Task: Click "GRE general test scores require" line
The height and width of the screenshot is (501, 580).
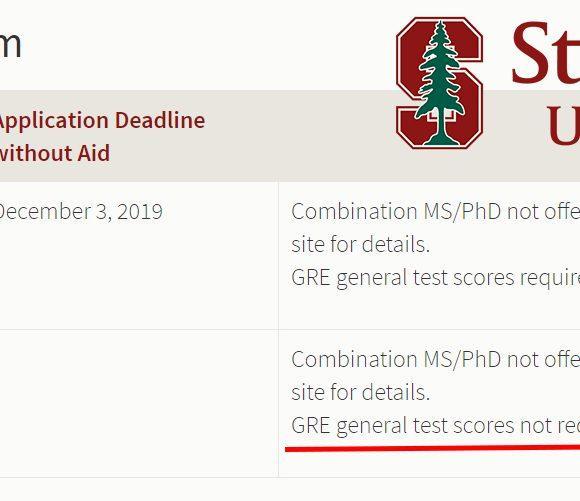Action: [435, 278]
